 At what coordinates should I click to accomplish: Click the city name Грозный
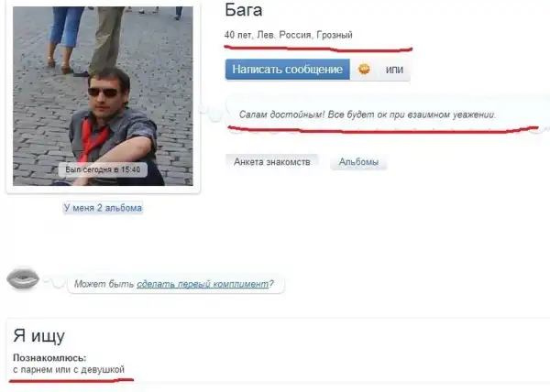333,35
